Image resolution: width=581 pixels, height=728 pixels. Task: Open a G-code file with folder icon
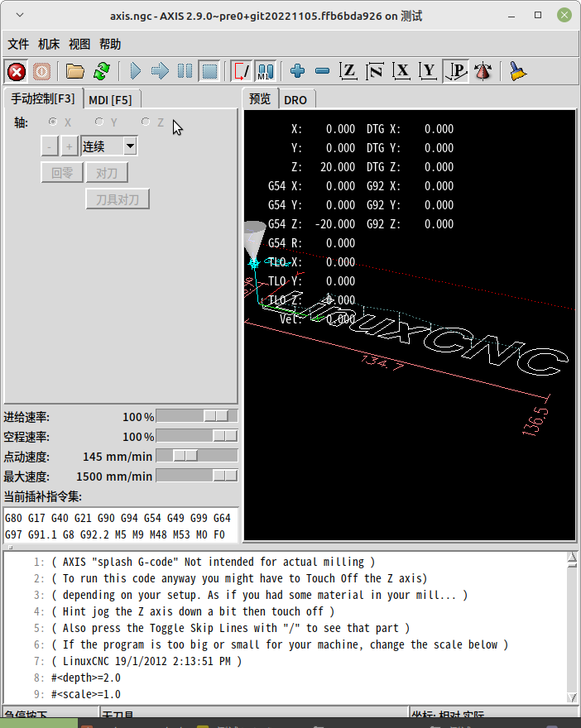(74, 71)
